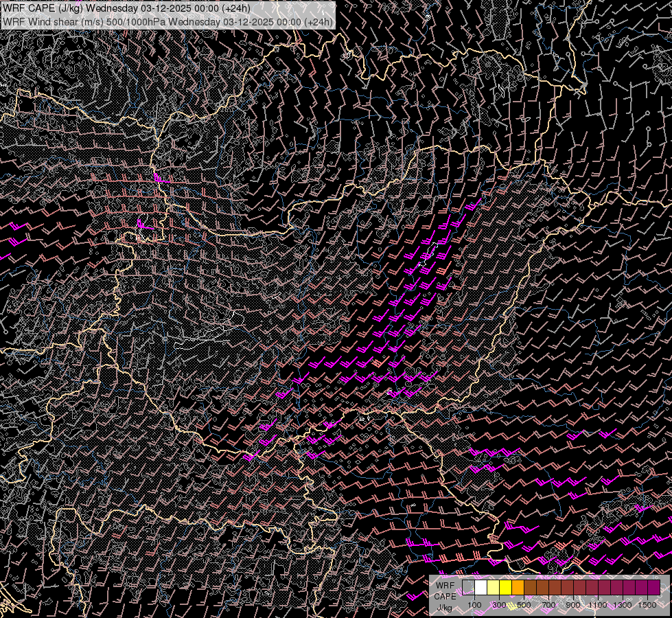Click the empty first legend swatch
Viewport: 672px width, 618px height.
pyautogui.click(x=468, y=588)
